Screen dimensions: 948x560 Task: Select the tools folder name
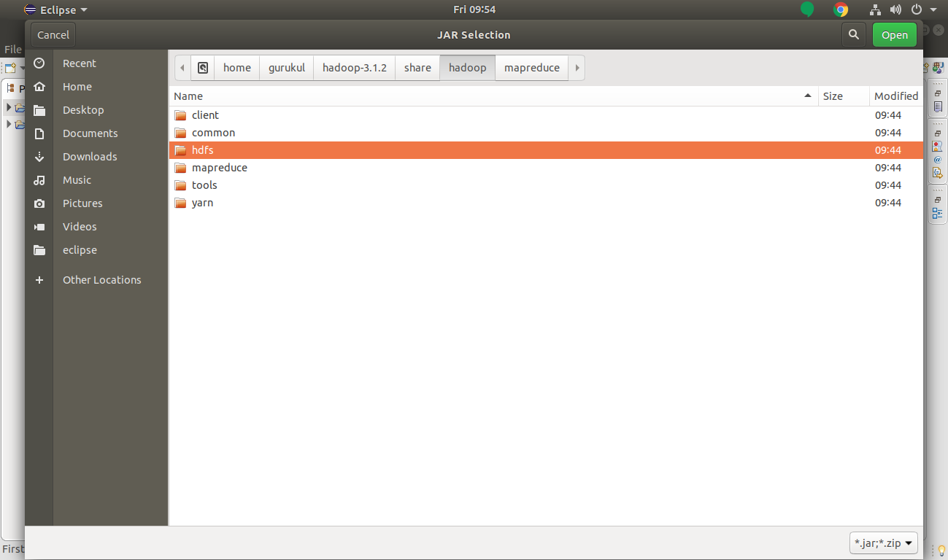[204, 185]
